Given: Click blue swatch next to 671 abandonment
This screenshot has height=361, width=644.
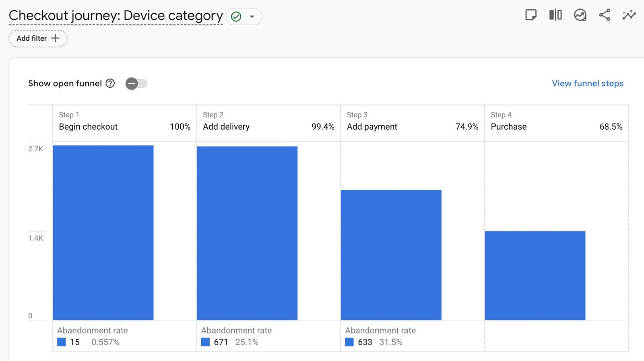Looking at the screenshot, I should pyautogui.click(x=205, y=342).
